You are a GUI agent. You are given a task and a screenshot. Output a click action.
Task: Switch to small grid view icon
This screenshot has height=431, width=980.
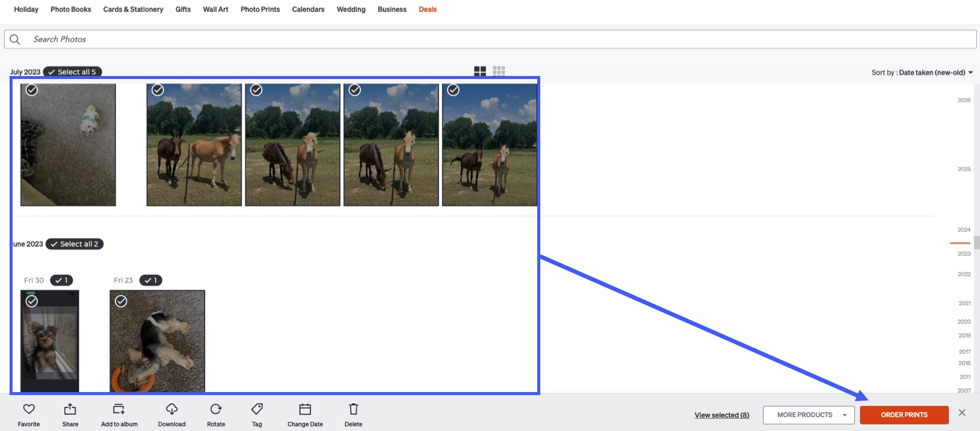499,71
